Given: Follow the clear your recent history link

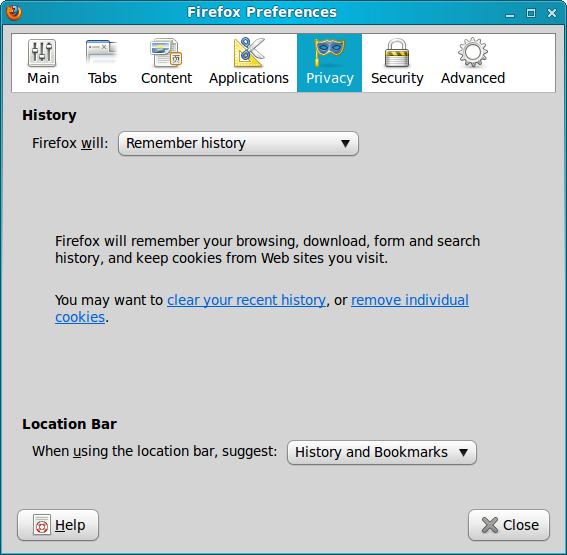Looking at the screenshot, I should (x=246, y=300).
